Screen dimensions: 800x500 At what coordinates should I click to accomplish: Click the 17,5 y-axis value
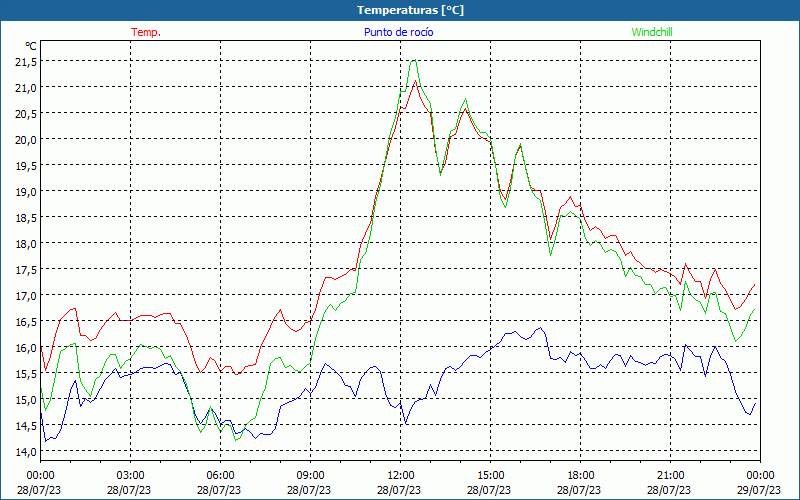[x=26, y=270]
